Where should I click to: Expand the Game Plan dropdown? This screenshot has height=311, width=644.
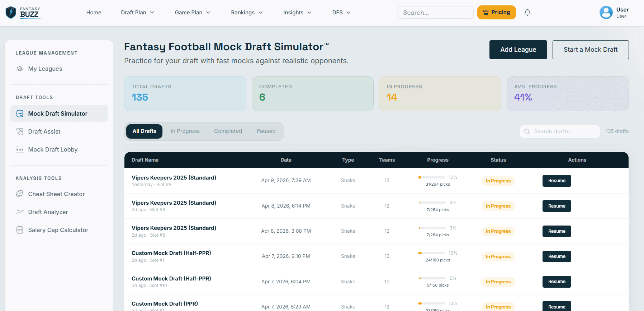[x=193, y=13]
